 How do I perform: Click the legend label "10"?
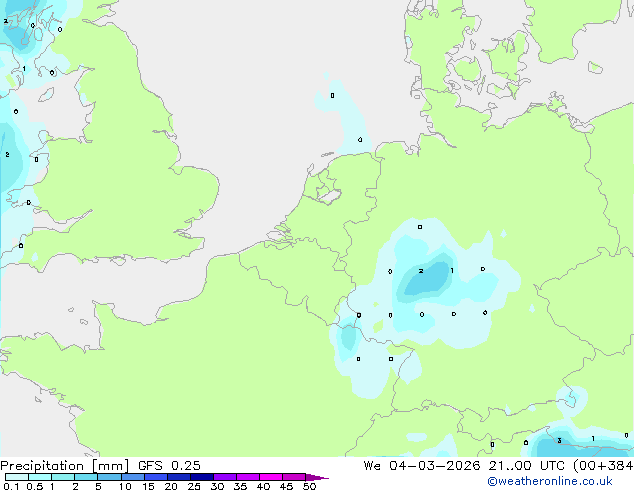click(125, 486)
